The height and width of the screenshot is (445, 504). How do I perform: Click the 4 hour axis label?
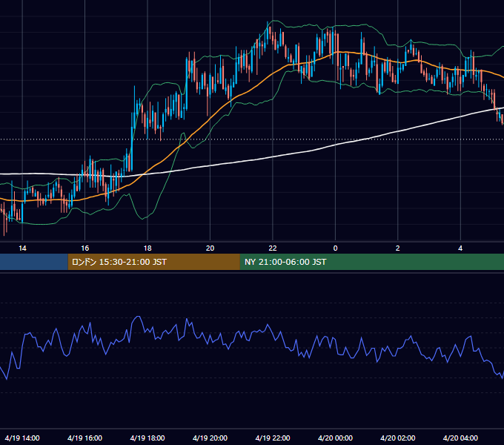460,248
